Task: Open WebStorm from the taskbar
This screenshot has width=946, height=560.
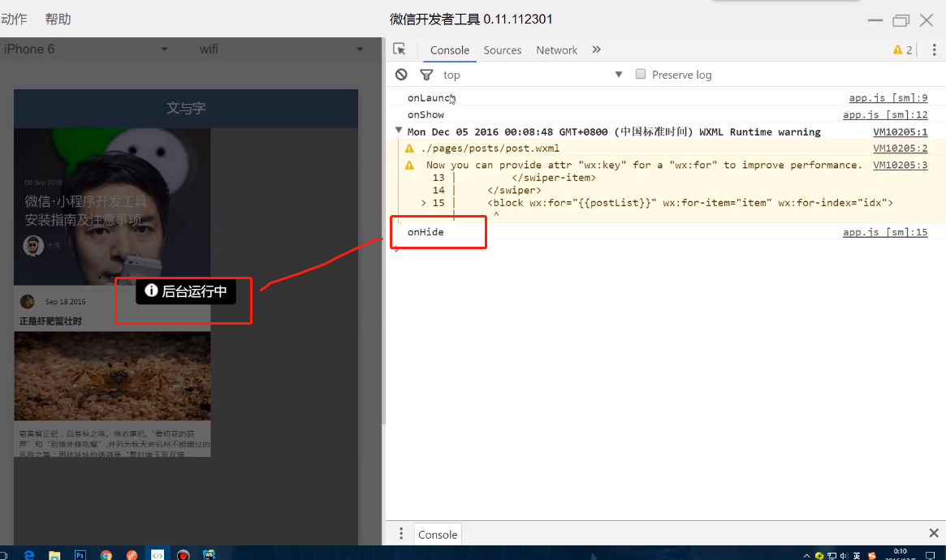Action: pos(209,554)
